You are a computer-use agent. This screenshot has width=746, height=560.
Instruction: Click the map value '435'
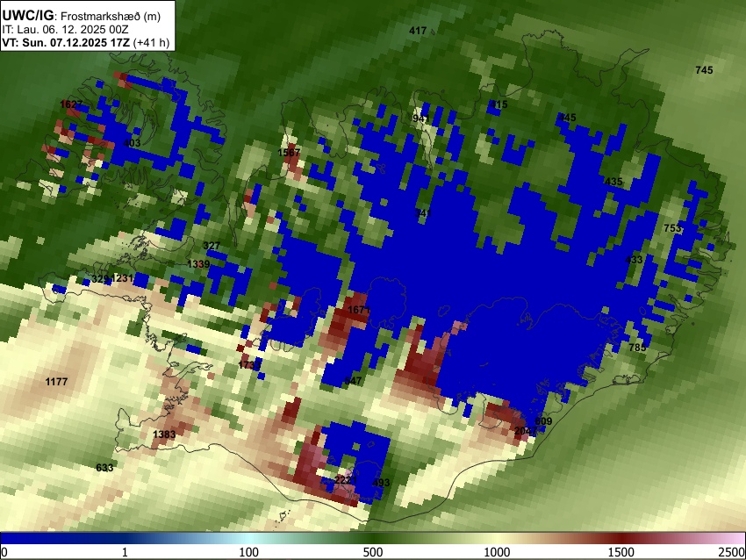click(x=613, y=182)
